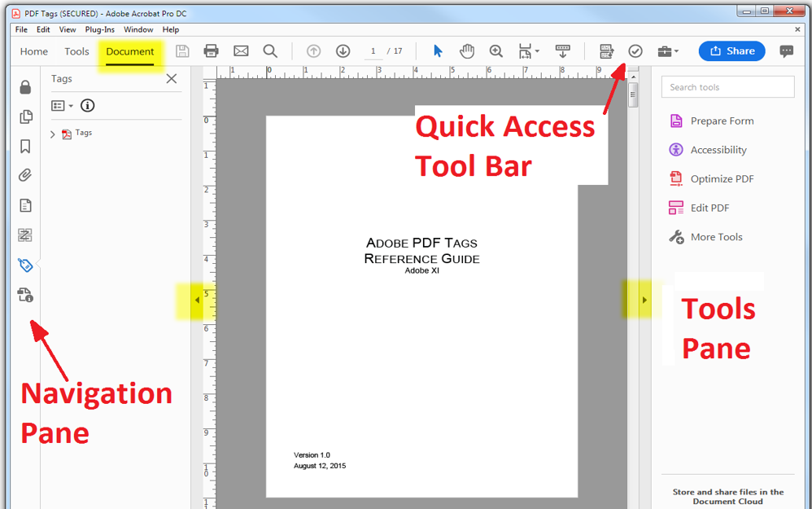Click the Page Thumbnails panel icon
The image size is (812, 509).
(25, 116)
